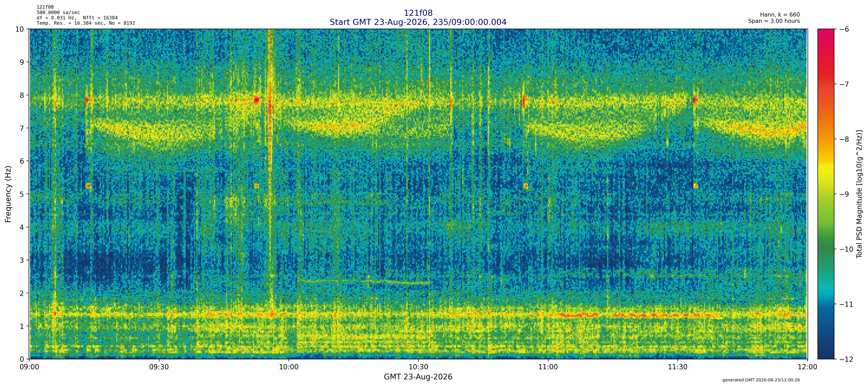Click the PSD magnitude colorbar strip
Viewport: 868px width, 387px height.
826,194
